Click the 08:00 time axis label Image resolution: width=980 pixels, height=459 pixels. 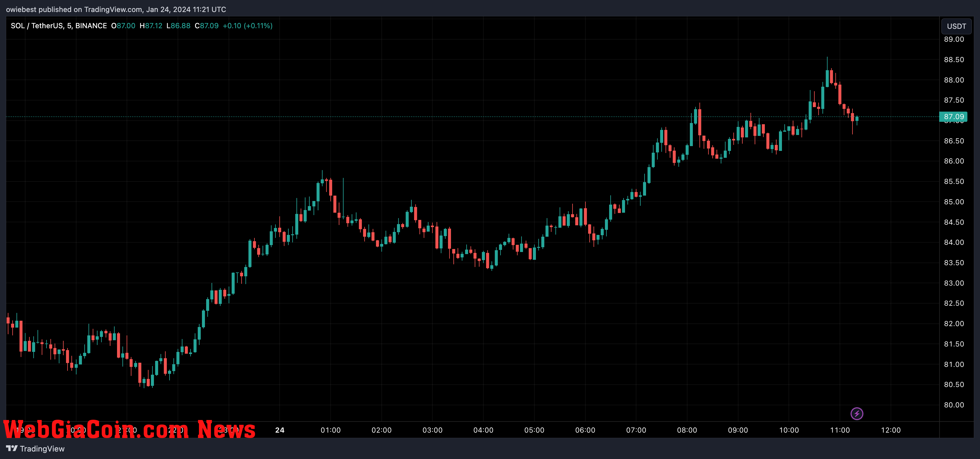[x=687, y=430]
